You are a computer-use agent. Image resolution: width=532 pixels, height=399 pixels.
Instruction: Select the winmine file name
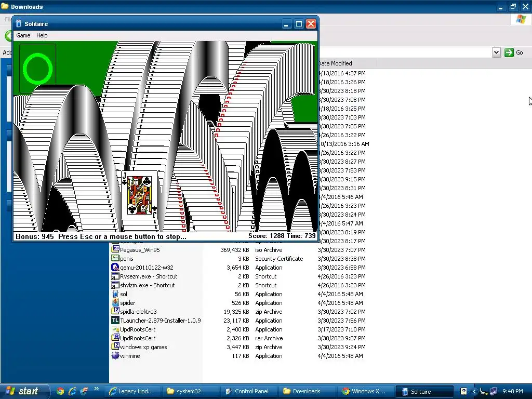point(130,356)
